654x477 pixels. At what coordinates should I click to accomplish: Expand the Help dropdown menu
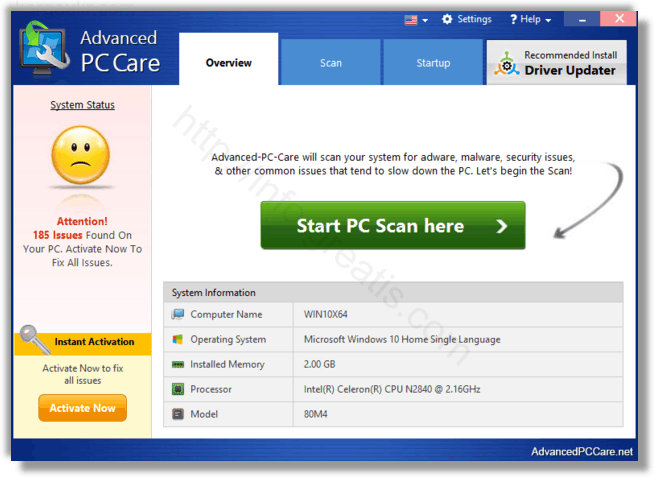coord(528,19)
